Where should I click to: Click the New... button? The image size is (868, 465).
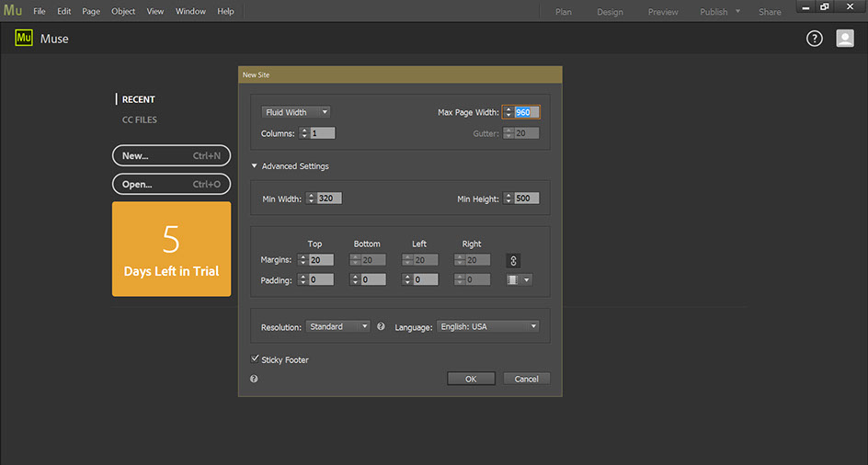(172, 155)
